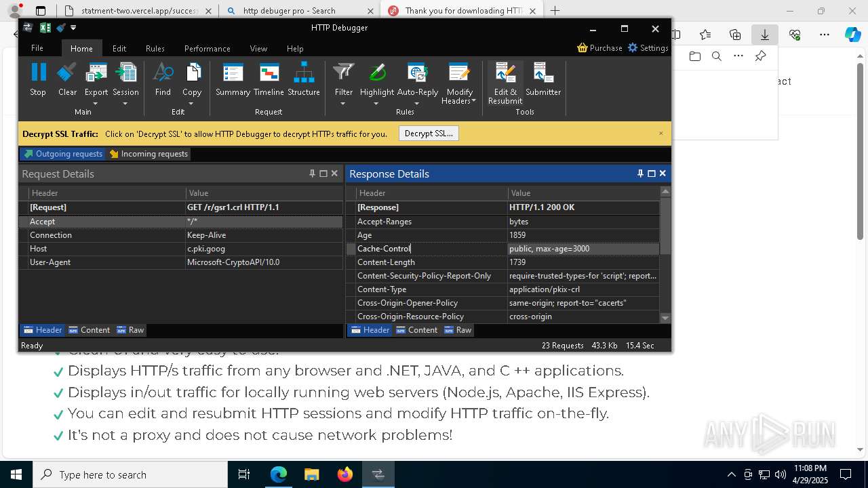The image size is (868, 488).
Task: Maximize the Request Details panel
Action: tap(323, 174)
